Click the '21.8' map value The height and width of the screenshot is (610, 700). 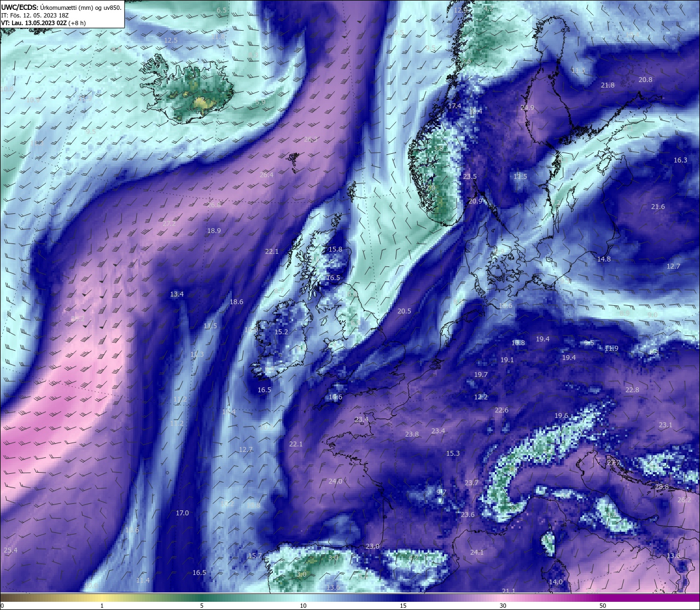point(608,85)
